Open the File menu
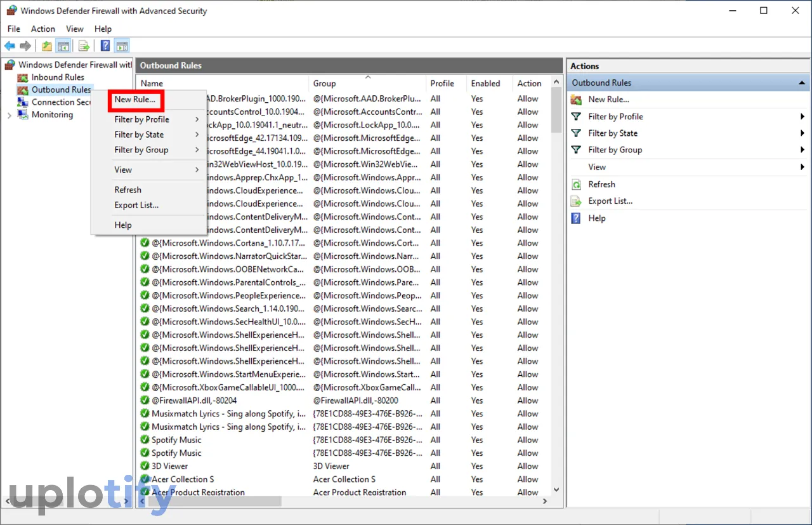Viewport: 812px width, 525px height. [14, 29]
